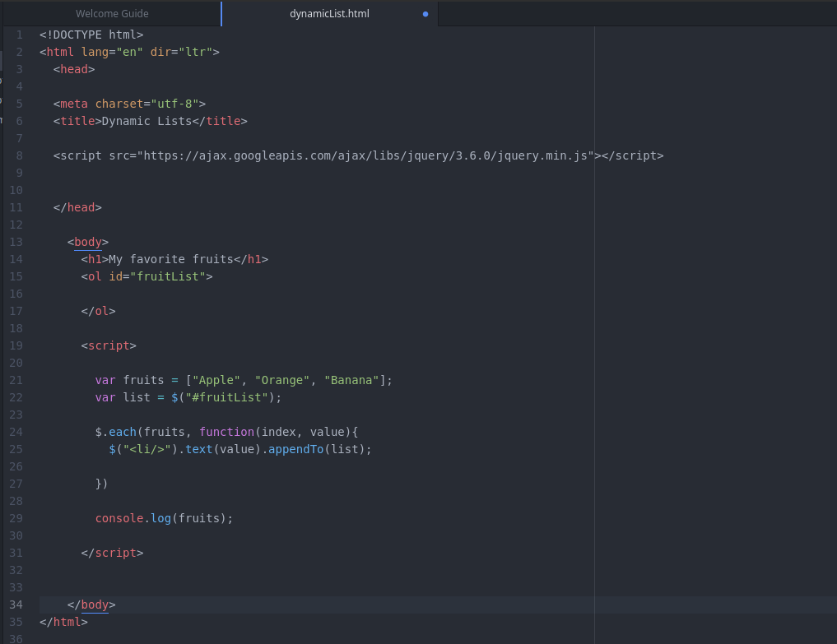Viewport: 837px width, 644px height.
Task: Place cursor on "<!DOCTYPE html>" text
Action: [91, 35]
